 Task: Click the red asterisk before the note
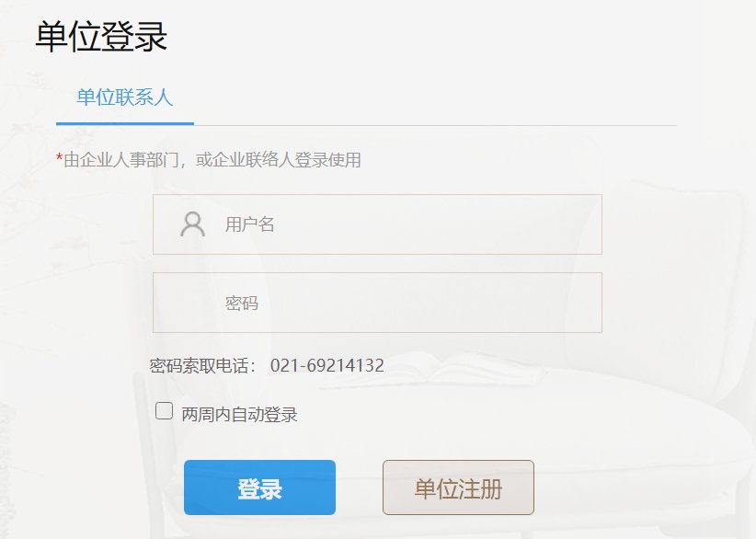pos(59,159)
